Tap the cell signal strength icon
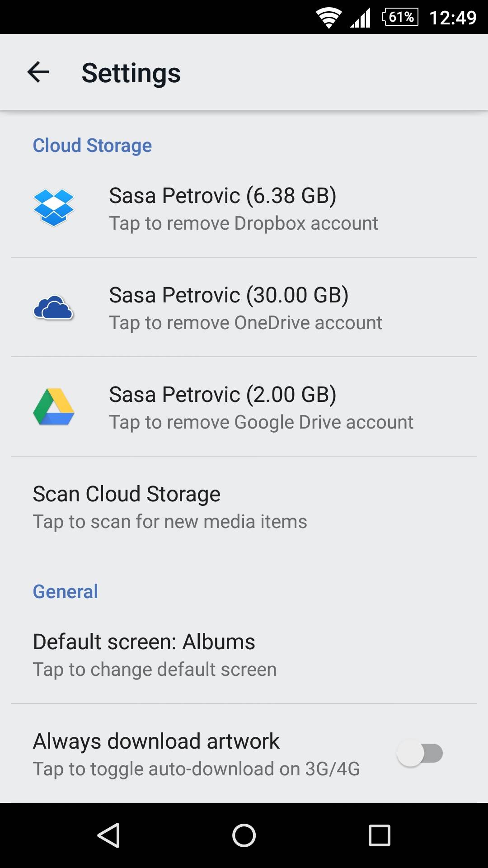 [361, 18]
